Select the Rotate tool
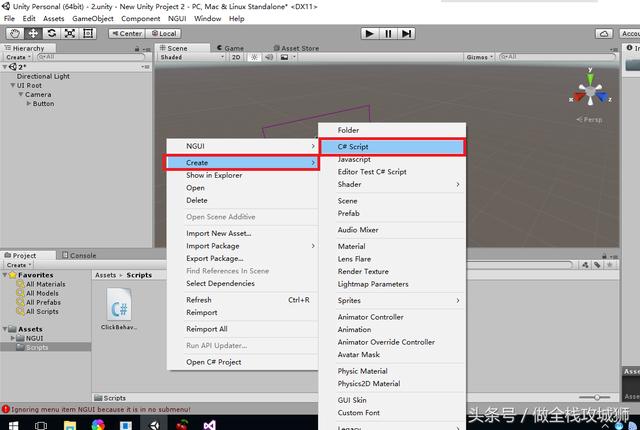The image size is (640, 430). click(x=51, y=33)
